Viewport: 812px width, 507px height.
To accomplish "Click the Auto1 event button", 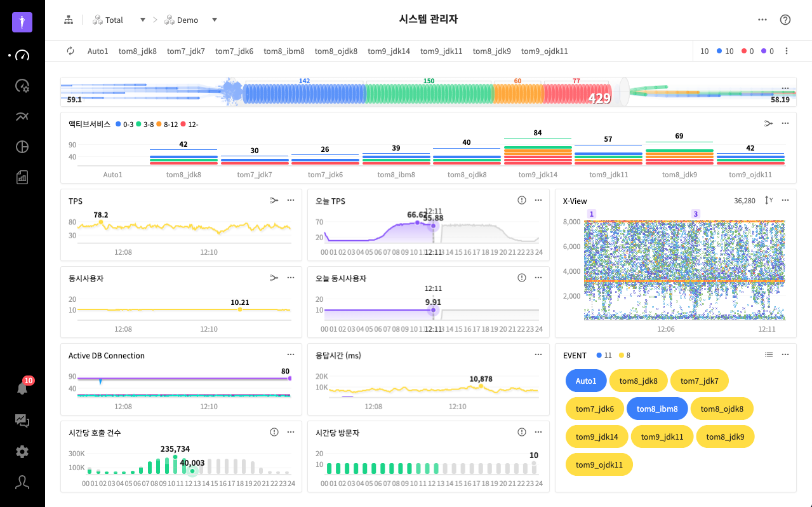I will click(585, 381).
